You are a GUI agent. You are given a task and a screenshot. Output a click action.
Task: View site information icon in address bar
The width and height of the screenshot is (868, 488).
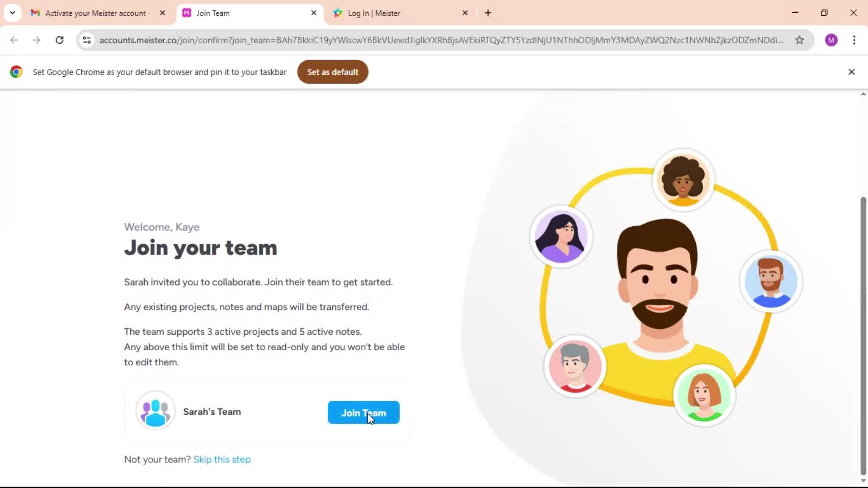coord(87,40)
